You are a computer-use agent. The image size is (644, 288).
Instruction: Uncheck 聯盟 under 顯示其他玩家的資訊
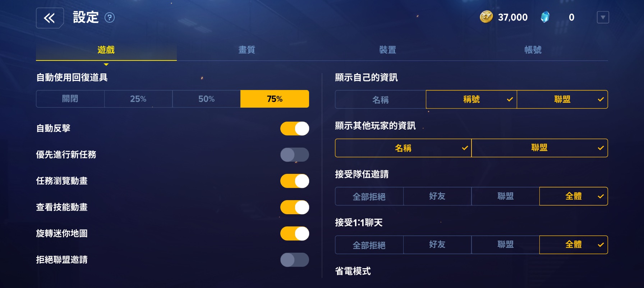pyautogui.click(x=539, y=148)
